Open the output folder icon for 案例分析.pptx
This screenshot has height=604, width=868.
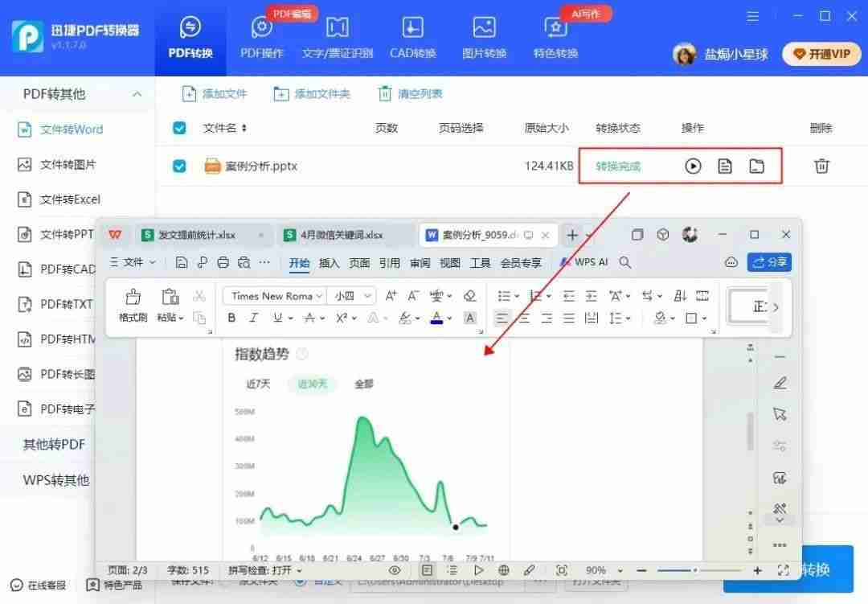click(758, 166)
